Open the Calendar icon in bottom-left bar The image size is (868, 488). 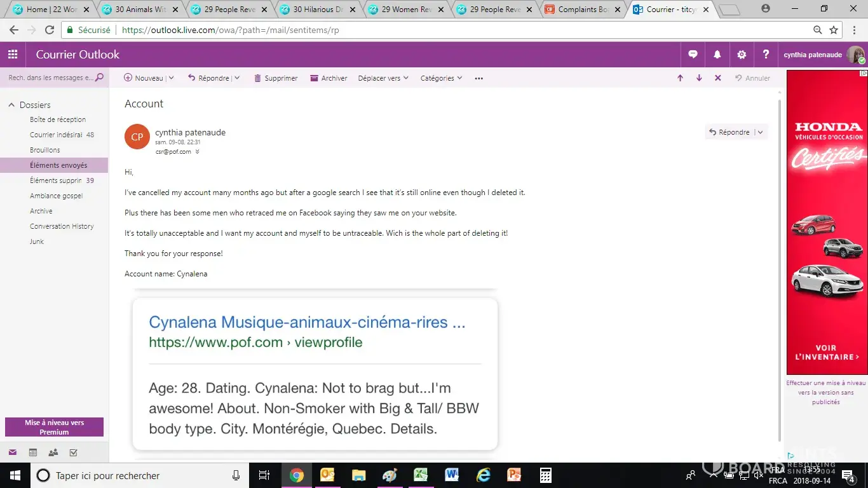pyautogui.click(x=33, y=452)
